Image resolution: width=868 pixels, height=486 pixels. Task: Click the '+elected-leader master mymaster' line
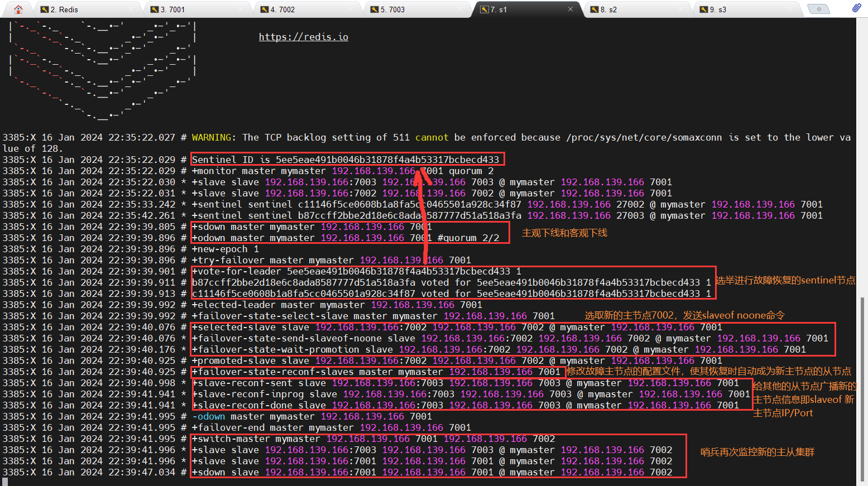coord(337,305)
